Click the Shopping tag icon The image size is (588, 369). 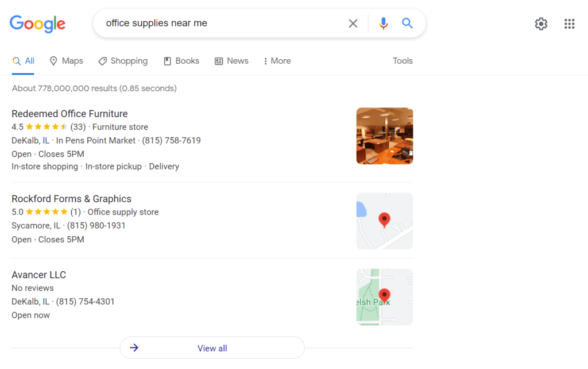click(x=102, y=60)
